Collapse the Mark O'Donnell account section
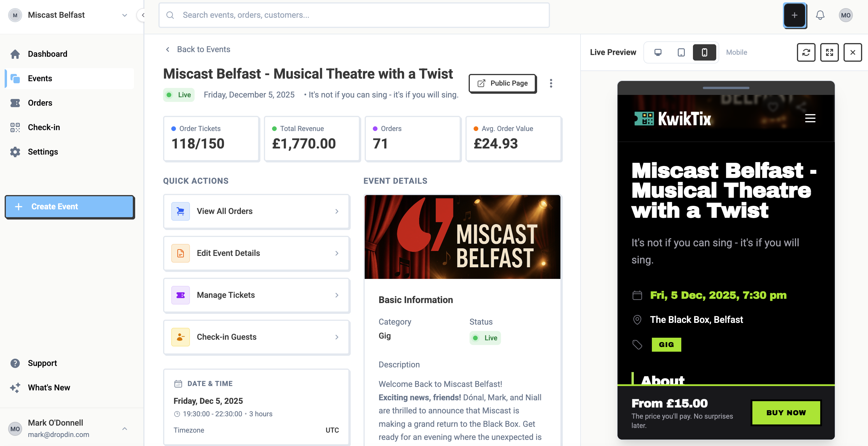This screenshot has width=868, height=446. [125, 429]
